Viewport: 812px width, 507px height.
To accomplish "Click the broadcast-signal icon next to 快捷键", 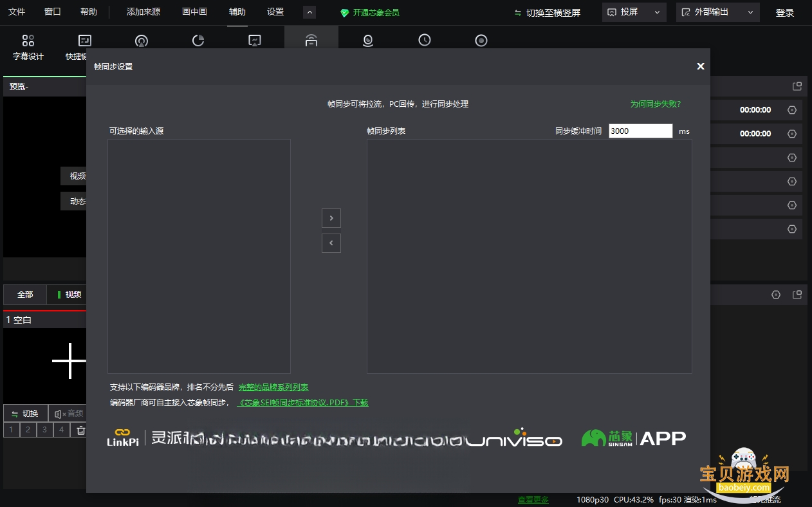I will [142, 41].
